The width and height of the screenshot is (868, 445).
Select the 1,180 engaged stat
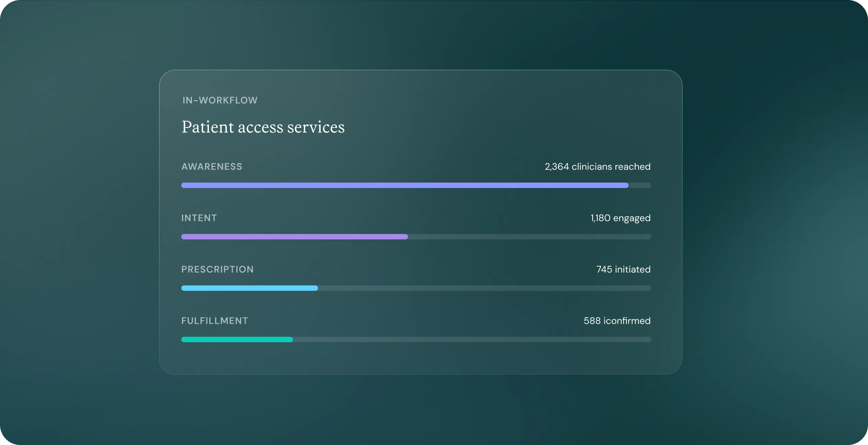620,218
